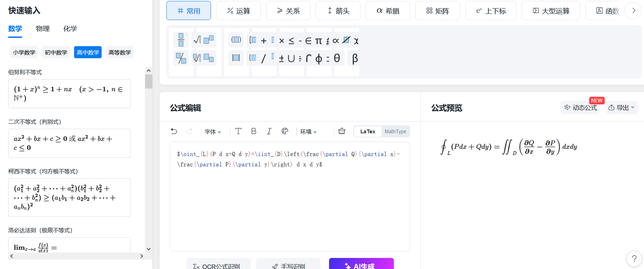This screenshot has width=644, height=269.
Task: Select the 大型运算 large operators tab
Action: [551, 11]
